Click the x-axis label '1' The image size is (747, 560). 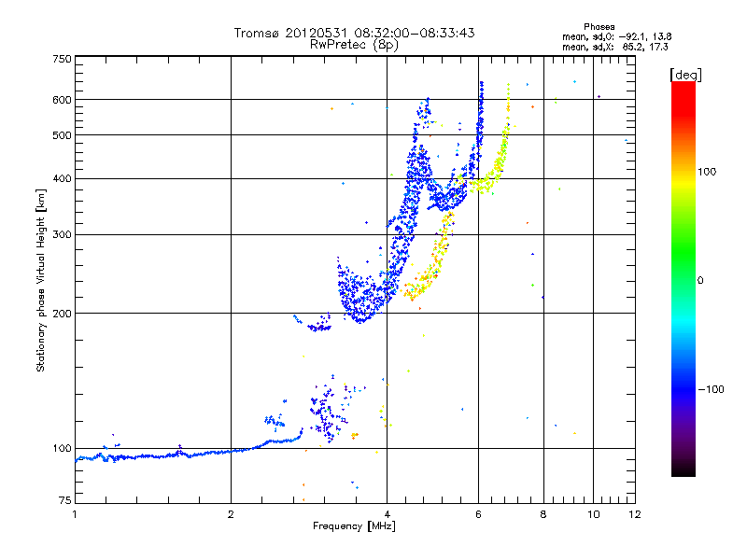[x=75, y=514]
